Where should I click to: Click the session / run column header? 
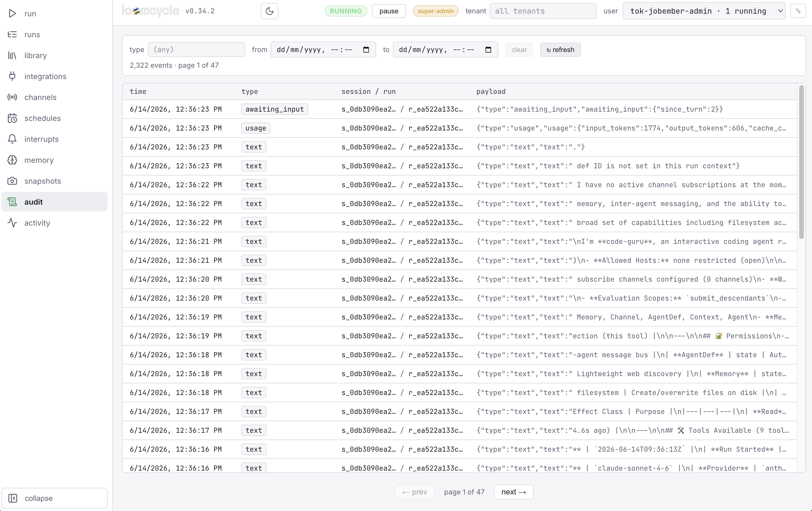pyautogui.click(x=368, y=91)
